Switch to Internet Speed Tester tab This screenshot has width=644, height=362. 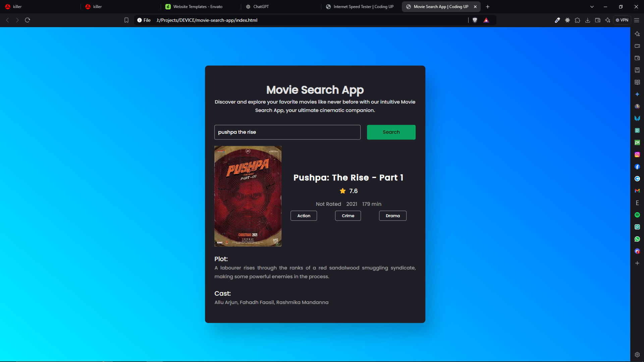[x=361, y=7]
